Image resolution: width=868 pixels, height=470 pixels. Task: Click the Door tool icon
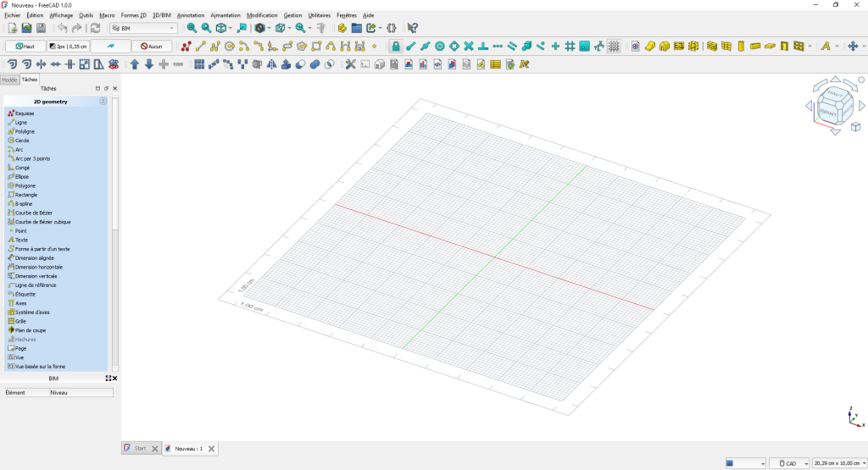[x=784, y=47]
